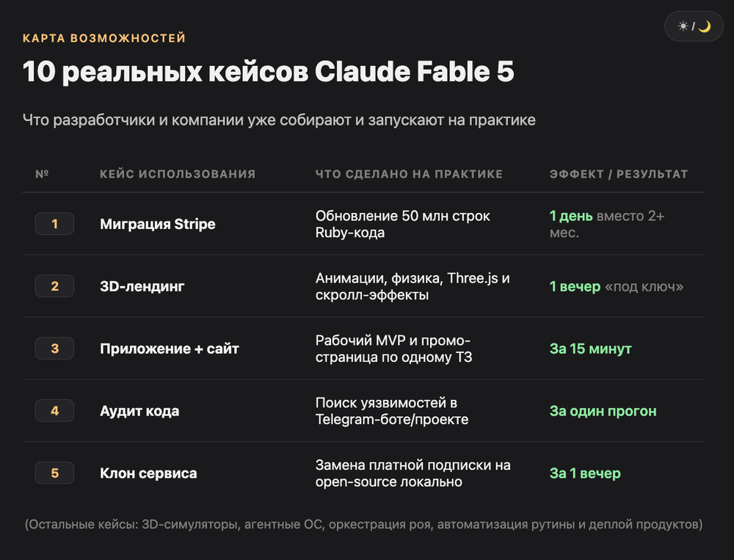The width and height of the screenshot is (734, 560).
Task: Click the № column header
Action: pyautogui.click(x=42, y=174)
